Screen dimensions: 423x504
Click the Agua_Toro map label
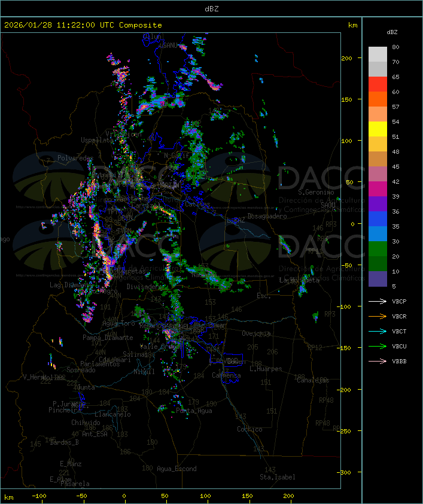pyautogui.click(x=118, y=323)
